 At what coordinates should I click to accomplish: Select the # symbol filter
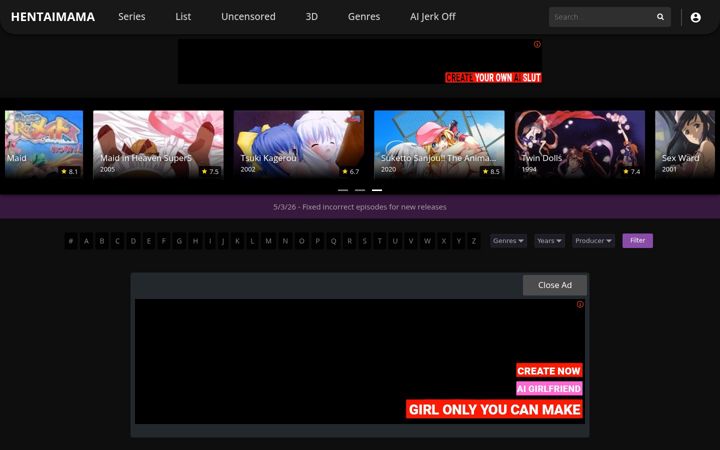71,241
